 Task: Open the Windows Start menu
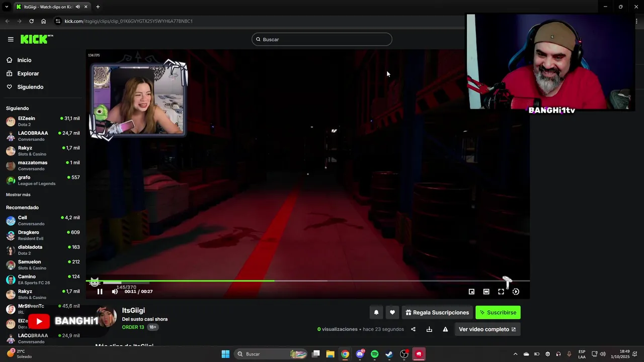(225, 354)
